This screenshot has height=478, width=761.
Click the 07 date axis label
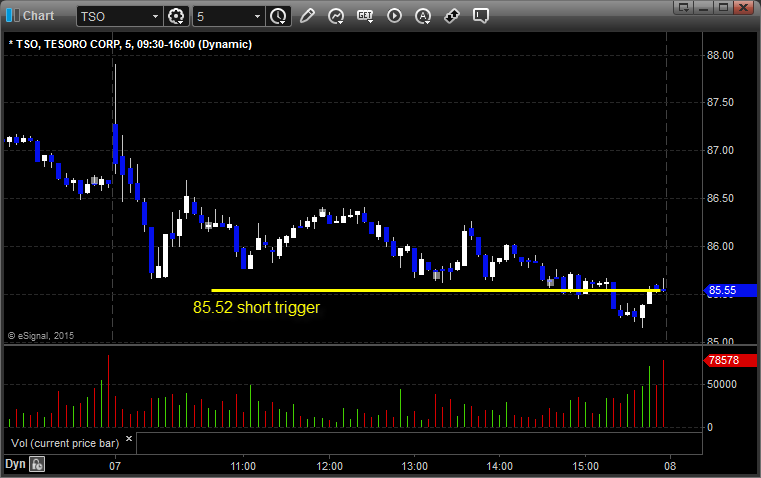click(x=115, y=466)
